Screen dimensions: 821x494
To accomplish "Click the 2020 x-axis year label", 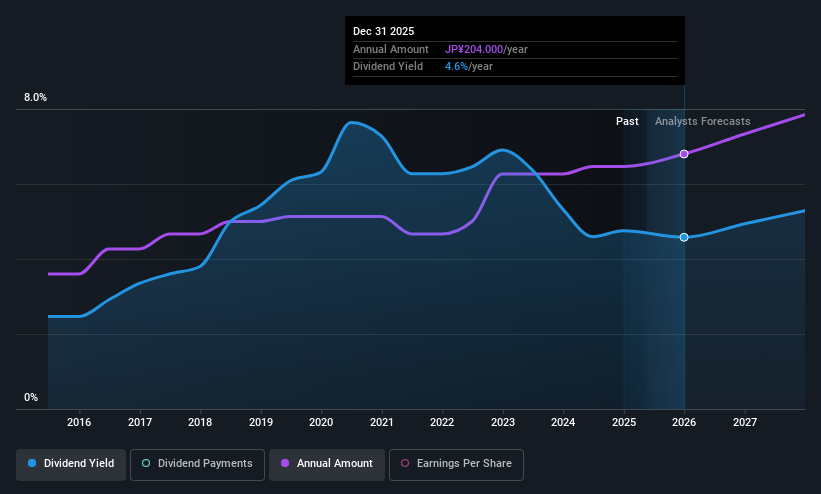I will (x=321, y=422).
